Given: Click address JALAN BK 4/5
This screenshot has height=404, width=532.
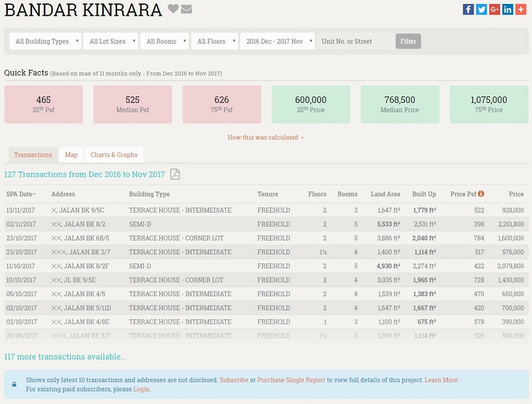Looking at the screenshot, I should (x=78, y=294).
